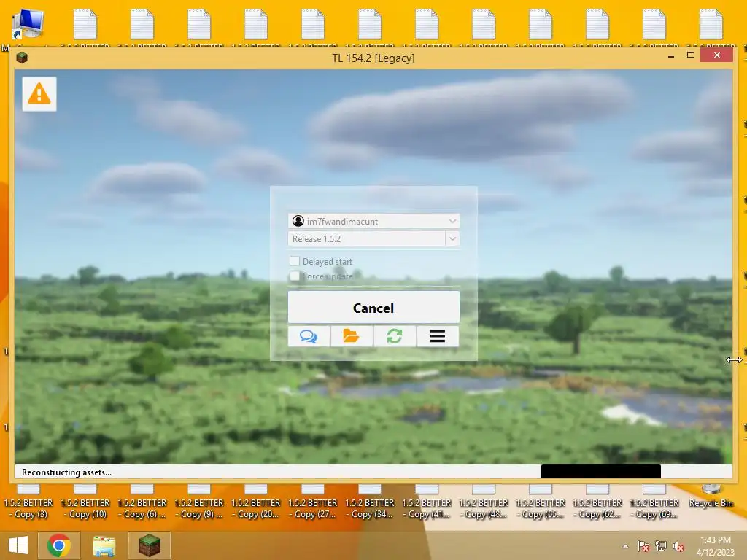Click the Action Center flag tray icon
747x560 pixels.
pos(643,546)
